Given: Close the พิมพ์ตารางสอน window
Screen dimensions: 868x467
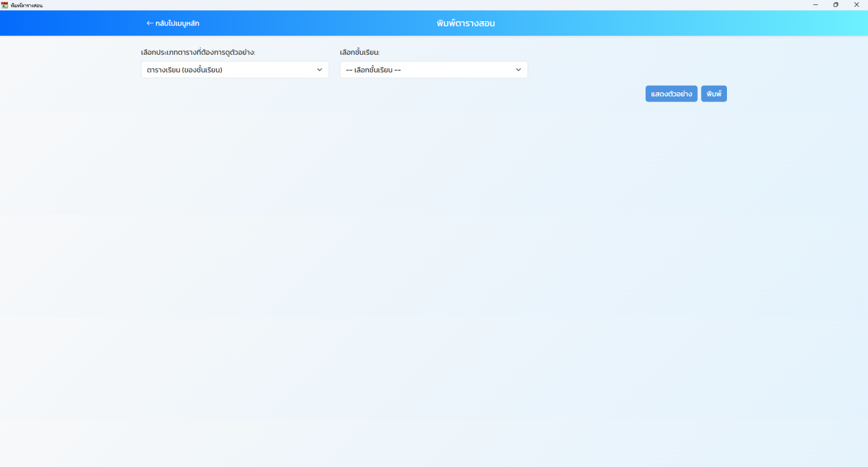Looking at the screenshot, I should (857, 5).
